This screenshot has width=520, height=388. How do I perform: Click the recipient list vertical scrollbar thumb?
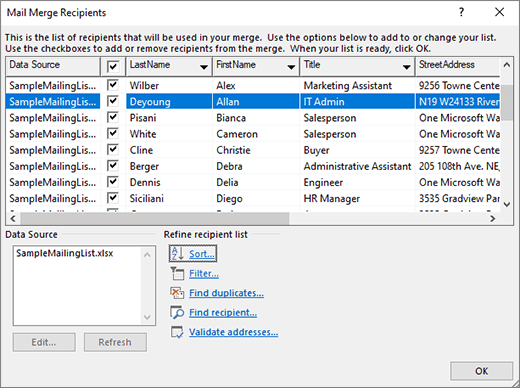coord(507,103)
